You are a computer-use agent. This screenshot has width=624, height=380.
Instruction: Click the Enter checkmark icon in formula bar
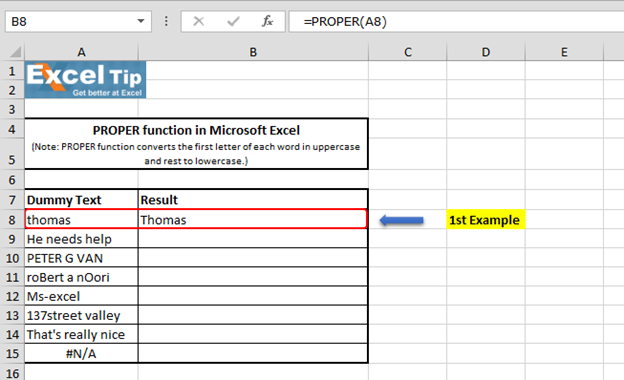(233, 21)
